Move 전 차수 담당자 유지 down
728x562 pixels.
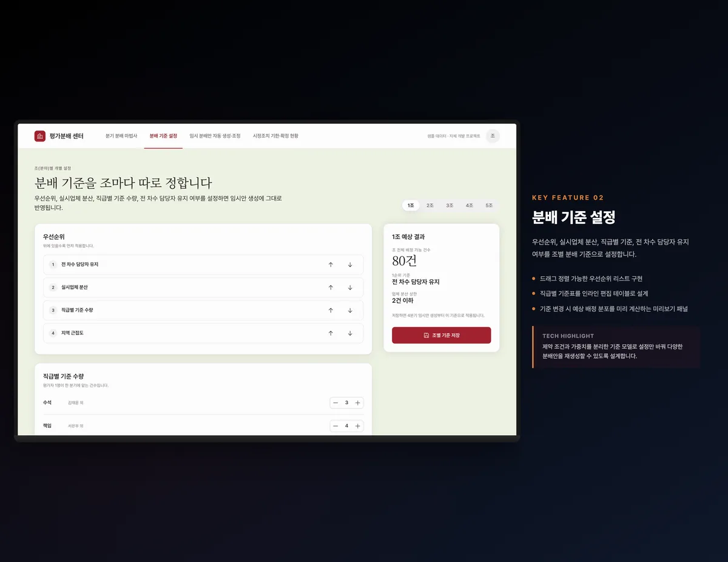click(x=350, y=265)
